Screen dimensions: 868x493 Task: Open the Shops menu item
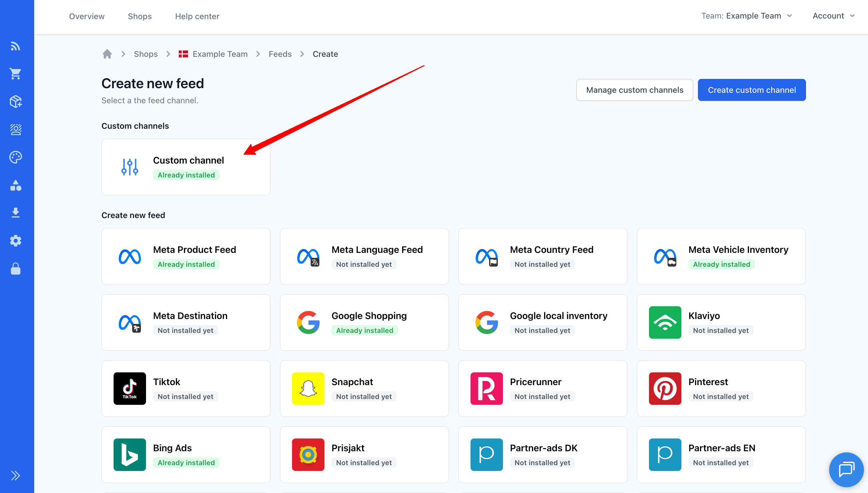(x=140, y=16)
